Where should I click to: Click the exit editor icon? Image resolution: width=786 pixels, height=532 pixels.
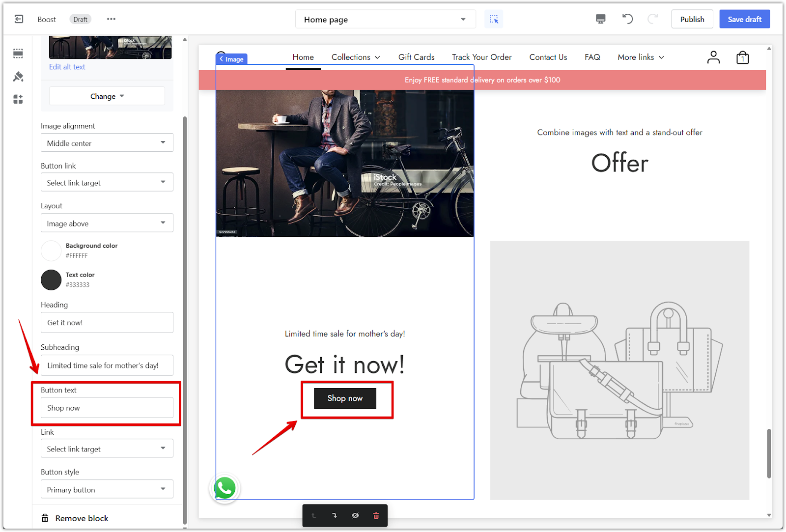pos(19,19)
